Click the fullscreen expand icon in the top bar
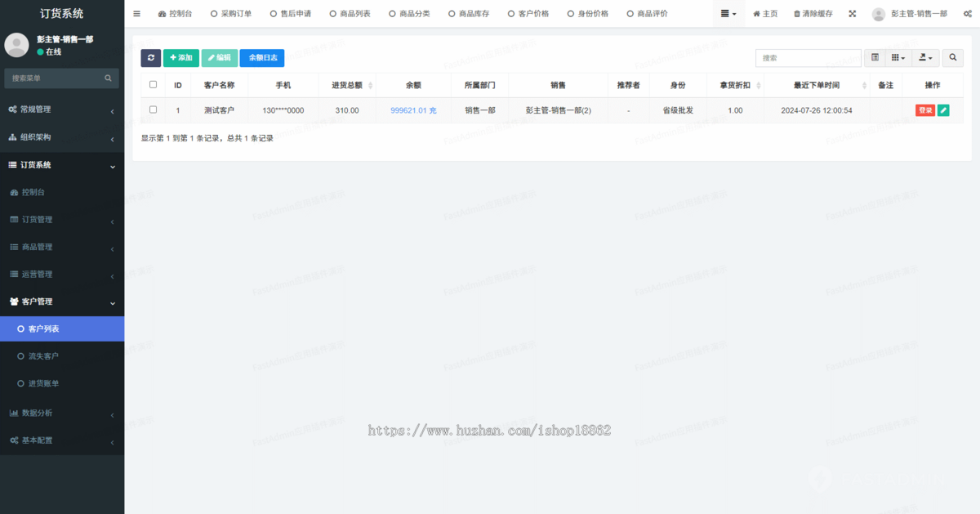Viewport: 980px width, 514px height. coord(852,12)
